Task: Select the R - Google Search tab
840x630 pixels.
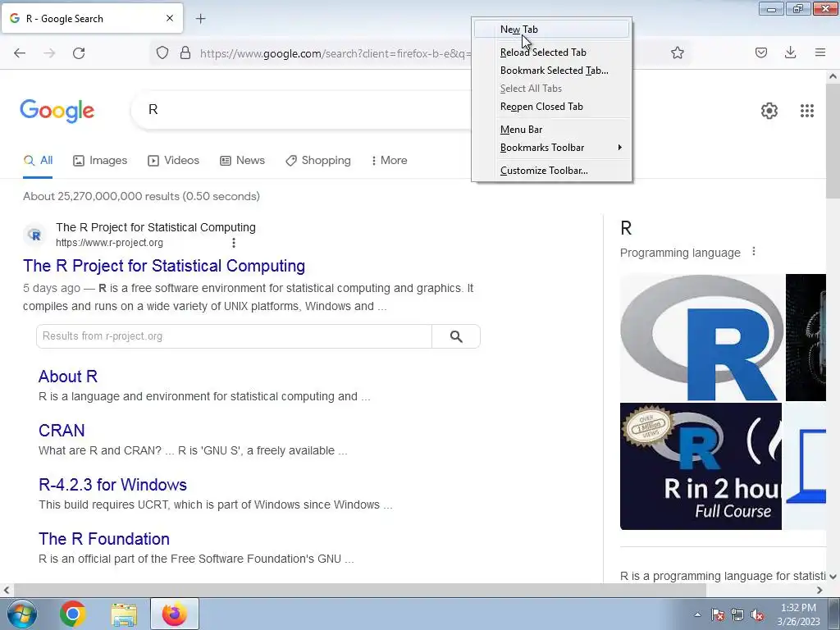Action: point(92,18)
